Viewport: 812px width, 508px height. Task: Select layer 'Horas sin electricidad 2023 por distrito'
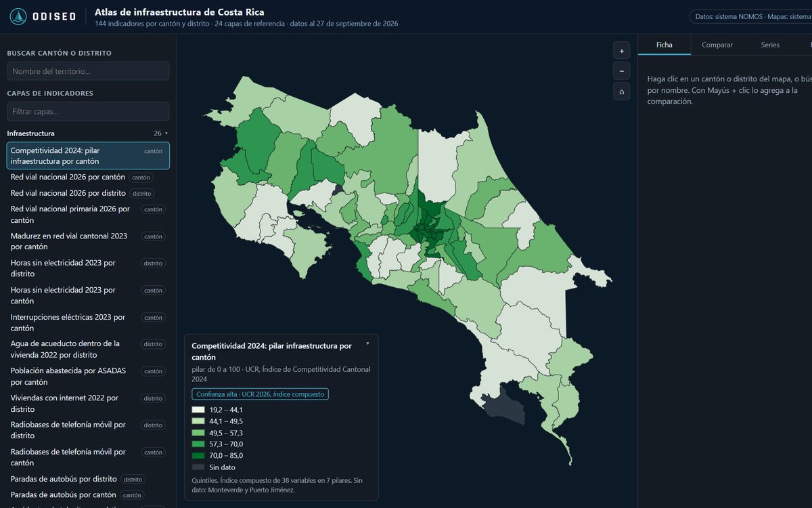[88, 268]
